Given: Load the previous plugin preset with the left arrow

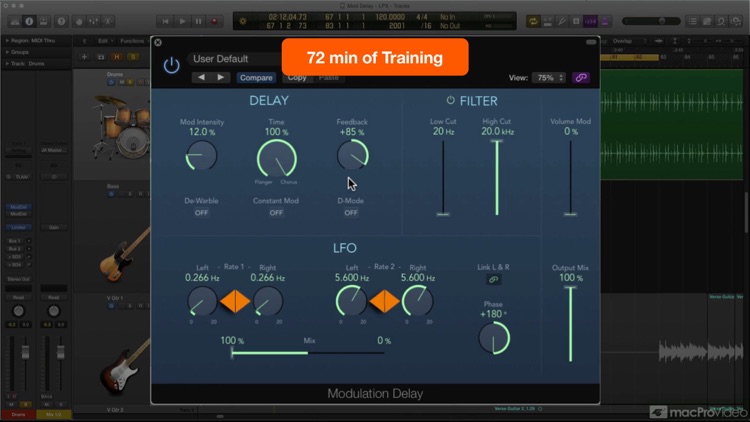Looking at the screenshot, I should coord(201,78).
